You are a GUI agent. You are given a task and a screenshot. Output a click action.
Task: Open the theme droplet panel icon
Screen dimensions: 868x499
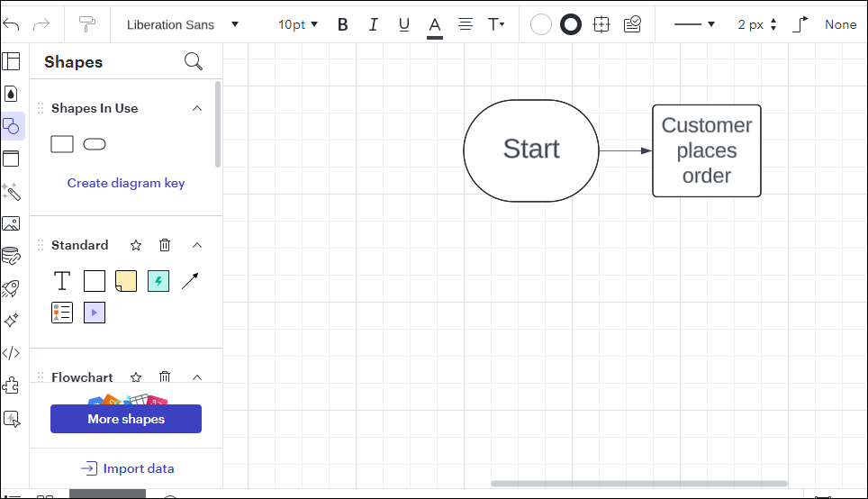tap(11, 94)
